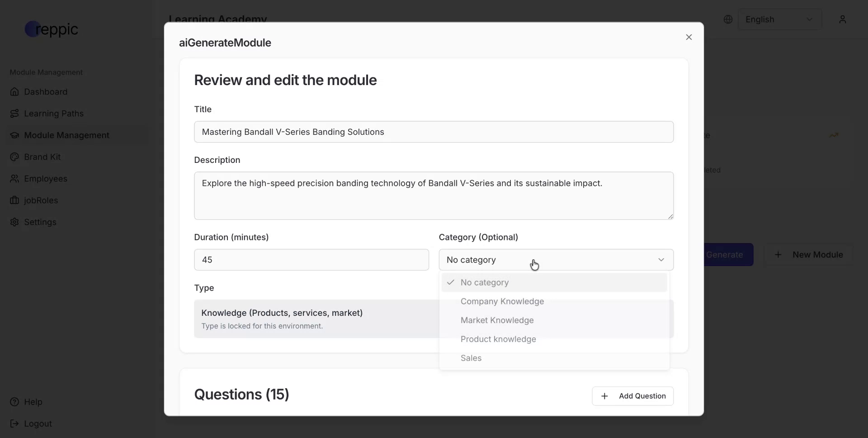The image size is (868, 438).
Task: Select Company Knowledge category option
Action: (502, 301)
